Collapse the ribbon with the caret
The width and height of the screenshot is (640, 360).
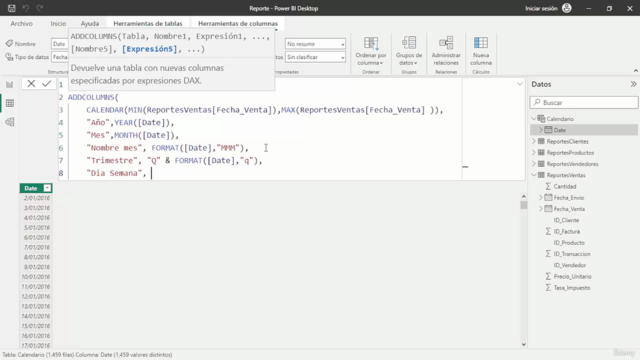pos(636,71)
